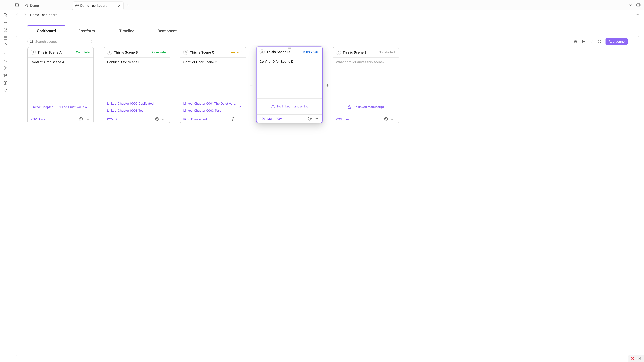Open the more menu on Scene D card
Screen dimensions: 644x362
[x=316, y=119]
